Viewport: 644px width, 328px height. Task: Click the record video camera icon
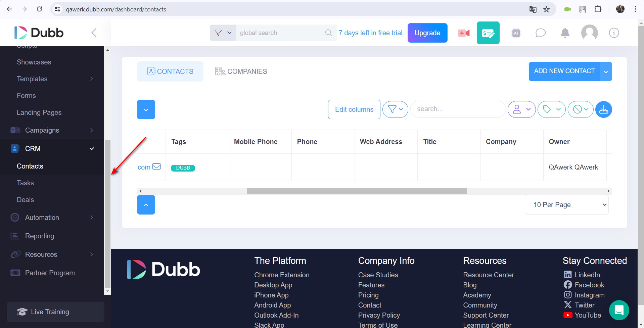pos(464,33)
